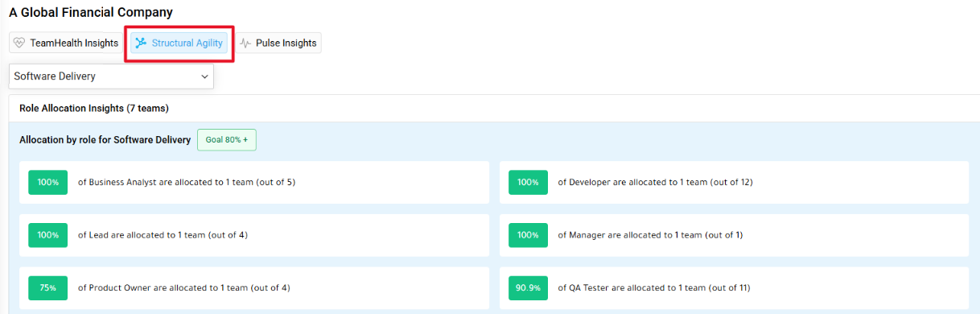Open the Pulse Insights tab
This screenshot has width=980, height=314.
pos(278,43)
